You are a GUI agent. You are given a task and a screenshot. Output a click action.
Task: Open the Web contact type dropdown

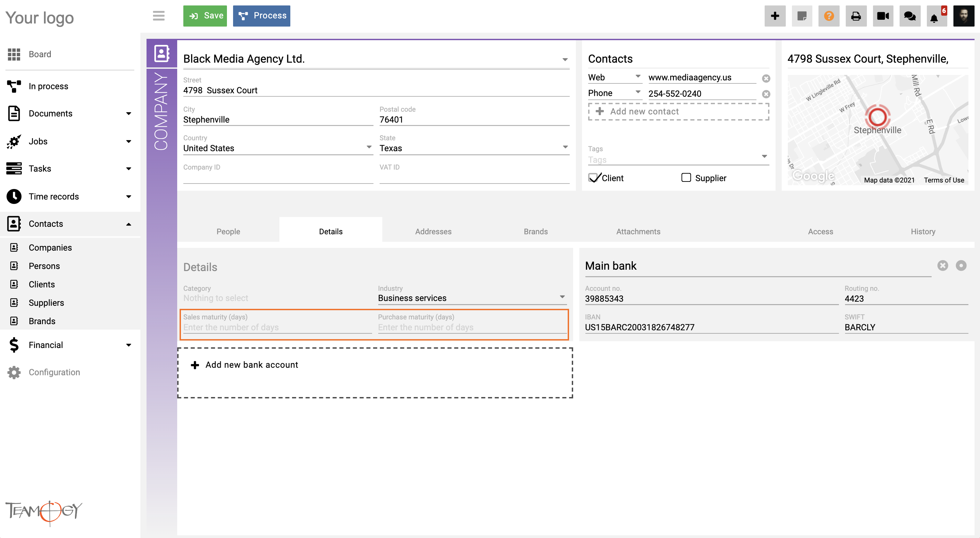(615, 77)
